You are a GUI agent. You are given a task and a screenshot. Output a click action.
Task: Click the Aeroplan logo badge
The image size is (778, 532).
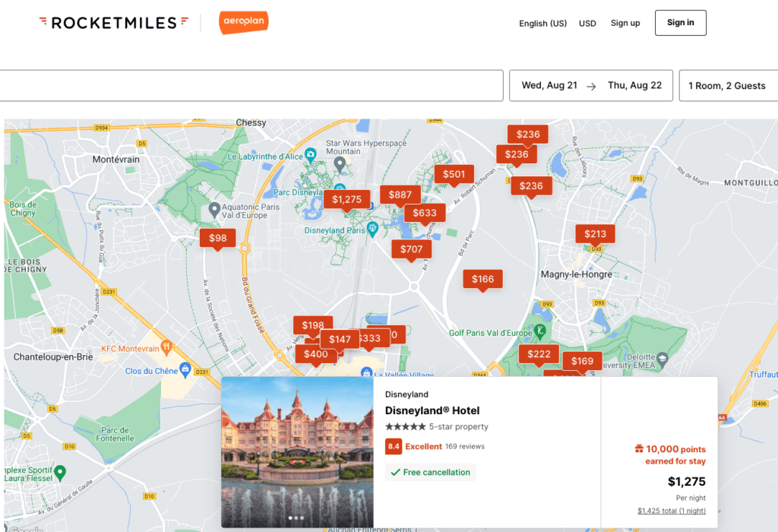(243, 23)
